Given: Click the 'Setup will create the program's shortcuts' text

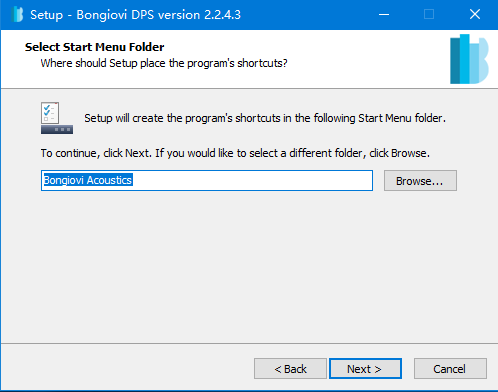Looking at the screenshot, I should pyautogui.click(x=265, y=118).
